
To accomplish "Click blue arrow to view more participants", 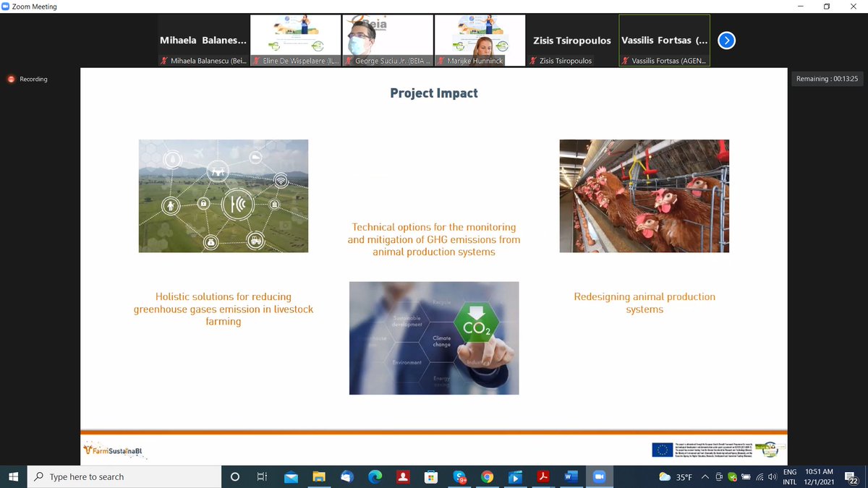I will pos(726,40).
